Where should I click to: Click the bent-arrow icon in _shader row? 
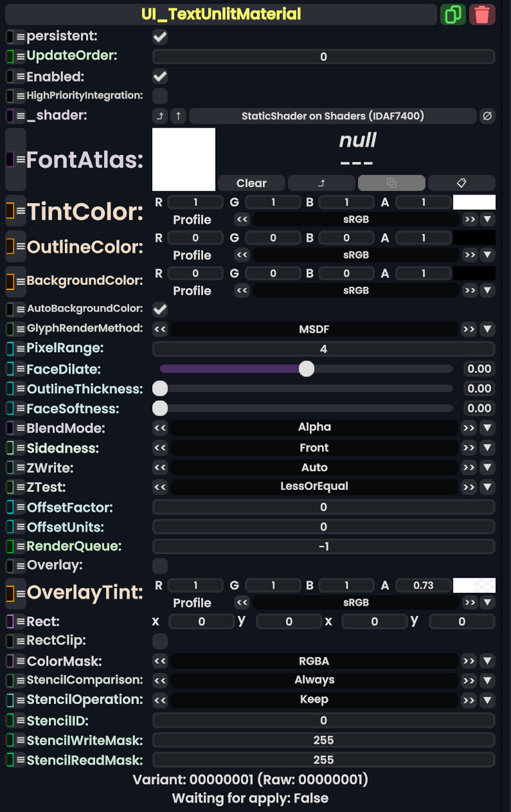[160, 116]
